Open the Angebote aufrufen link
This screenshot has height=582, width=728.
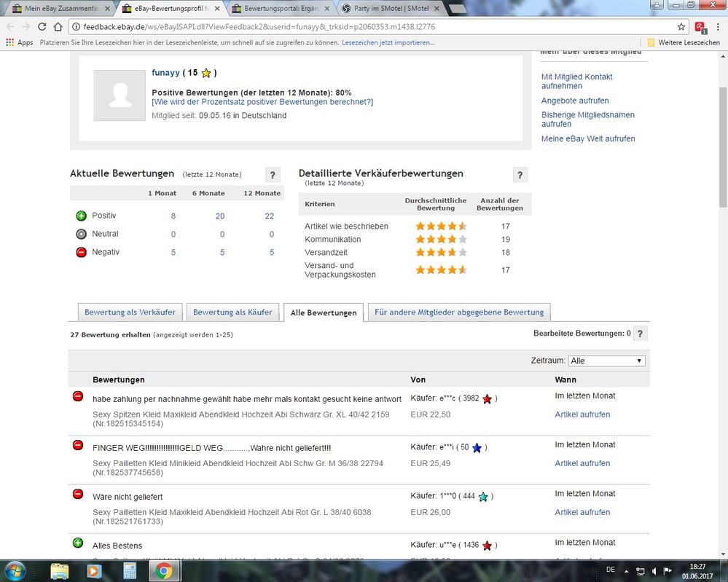point(575,101)
